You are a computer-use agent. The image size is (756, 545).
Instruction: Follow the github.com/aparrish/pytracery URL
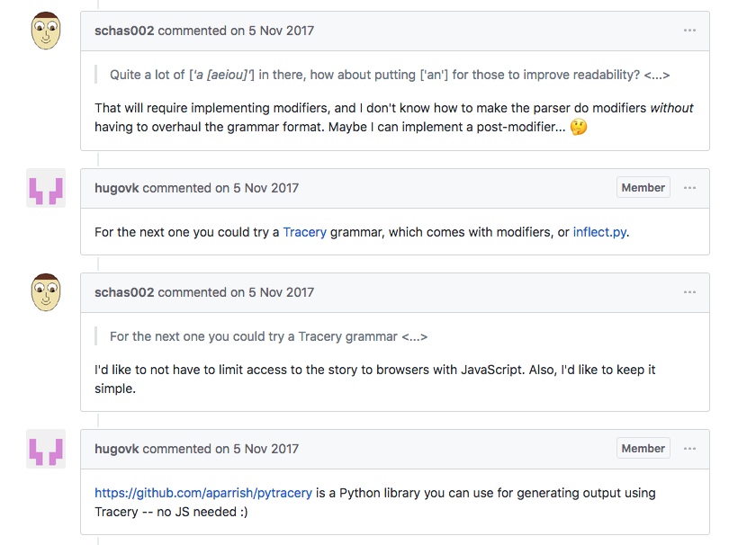tap(203, 493)
